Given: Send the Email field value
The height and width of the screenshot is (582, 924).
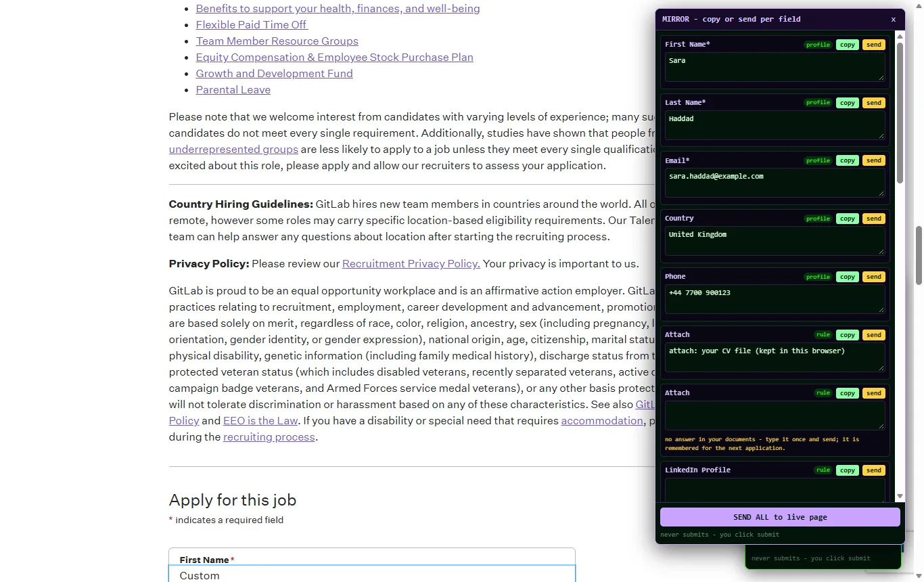Looking at the screenshot, I should (x=874, y=160).
